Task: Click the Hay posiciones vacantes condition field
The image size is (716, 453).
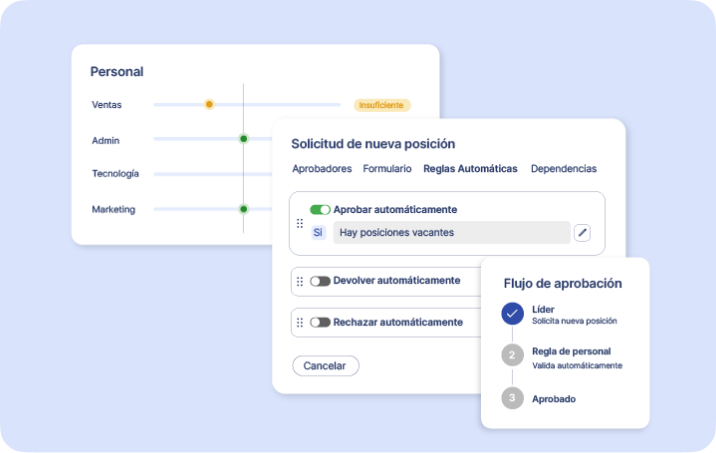Action: click(x=452, y=232)
